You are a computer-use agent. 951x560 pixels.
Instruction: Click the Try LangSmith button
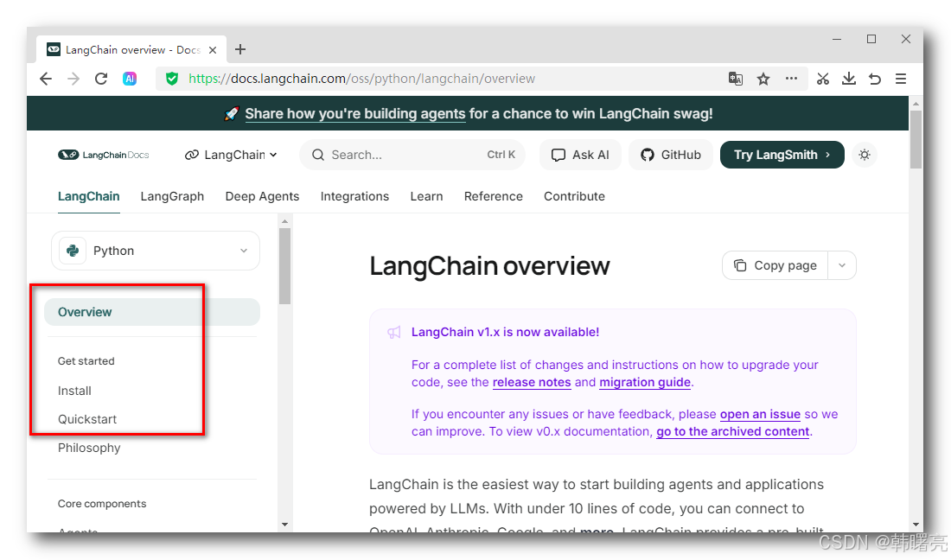click(x=782, y=155)
